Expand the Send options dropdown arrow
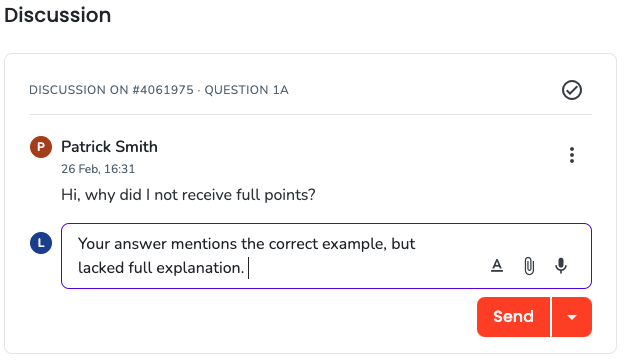624x363 pixels. 572,317
